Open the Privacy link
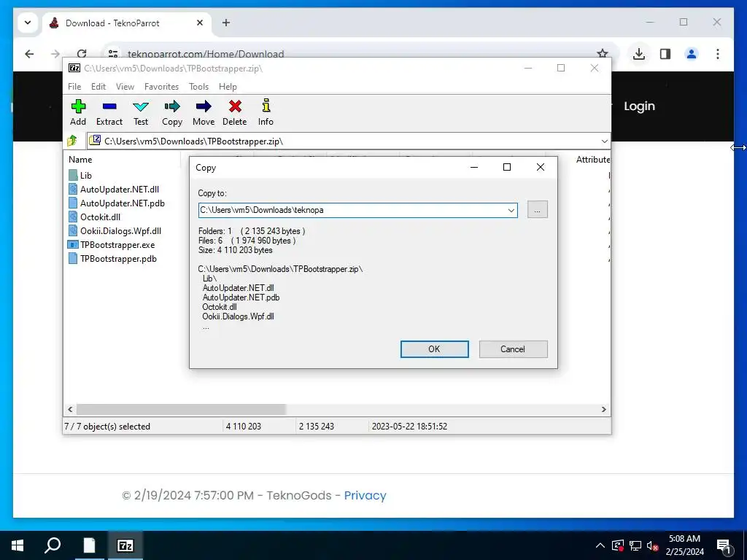747x560 pixels. [365, 495]
